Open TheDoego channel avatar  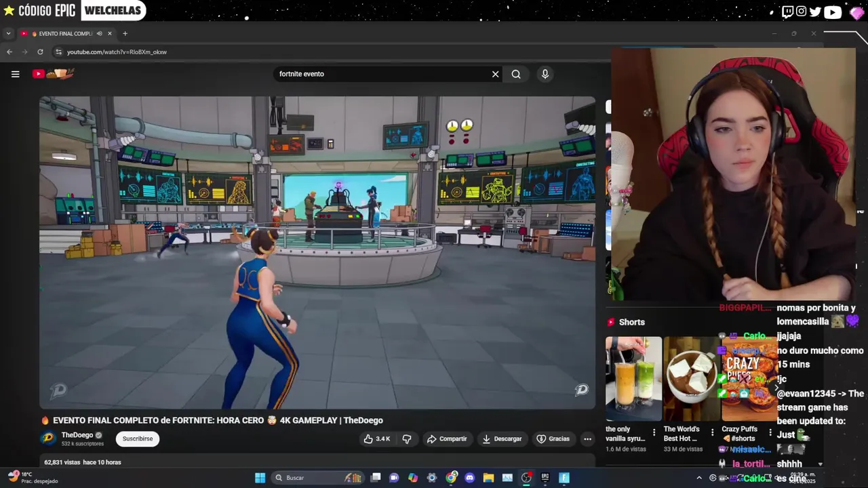click(x=48, y=439)
